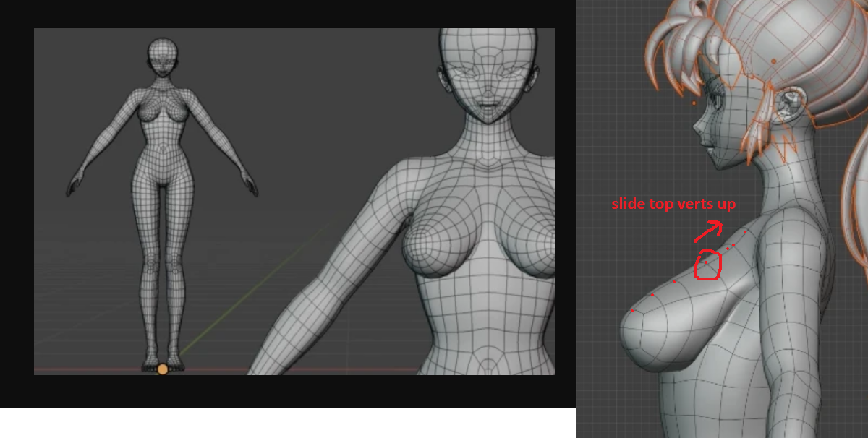Click the orange origin dot at the figure's feet
The width and height of the screenshot is (868, 438).
[163, 369]
